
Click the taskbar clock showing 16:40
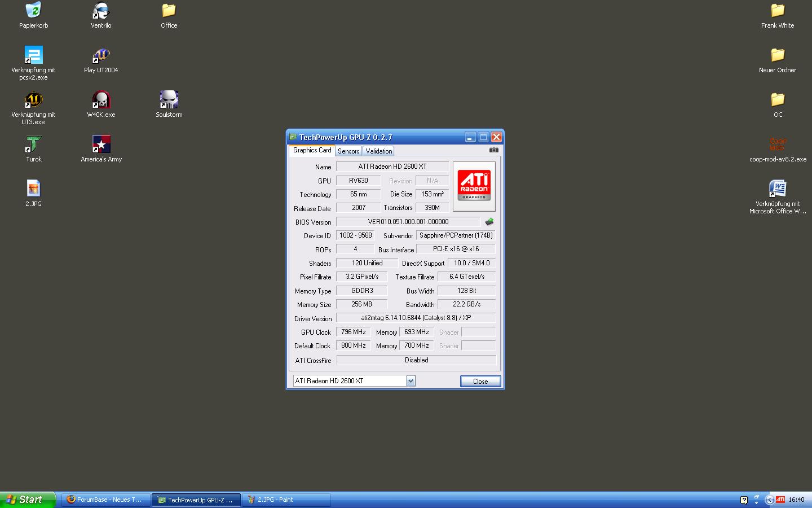[x=796, y=500]
